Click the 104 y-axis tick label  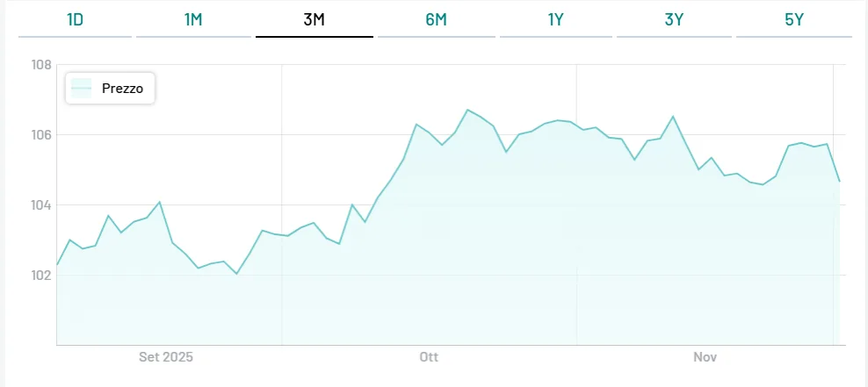click(x=41, y=205)
